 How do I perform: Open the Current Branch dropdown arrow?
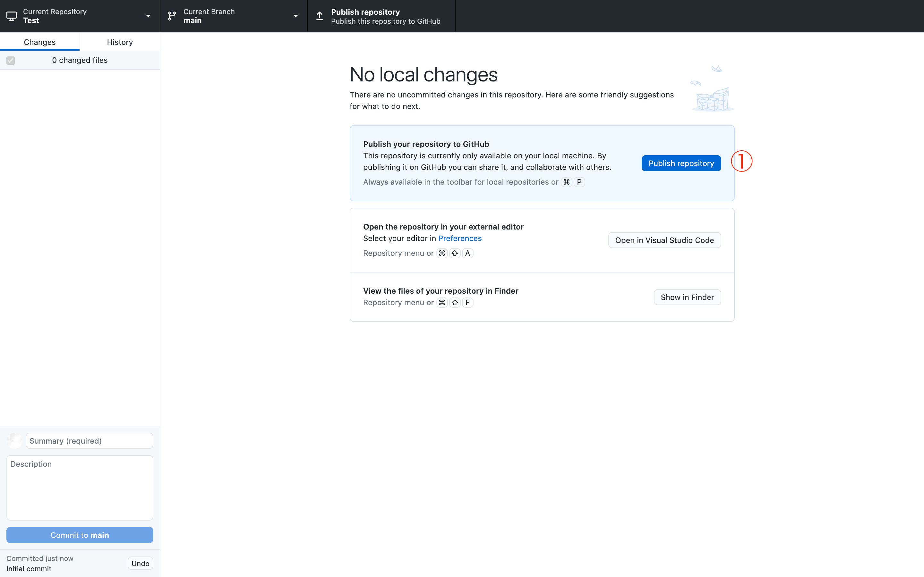pos(295,16)
